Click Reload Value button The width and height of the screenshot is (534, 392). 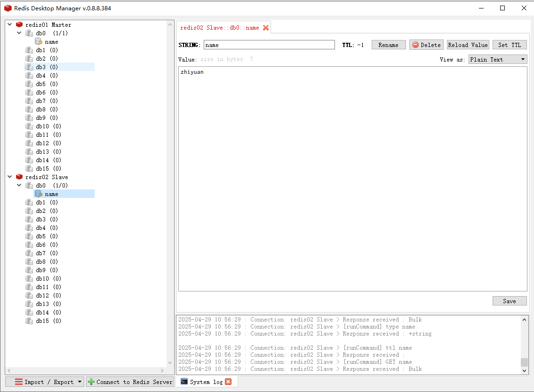(x=468, y=45)
